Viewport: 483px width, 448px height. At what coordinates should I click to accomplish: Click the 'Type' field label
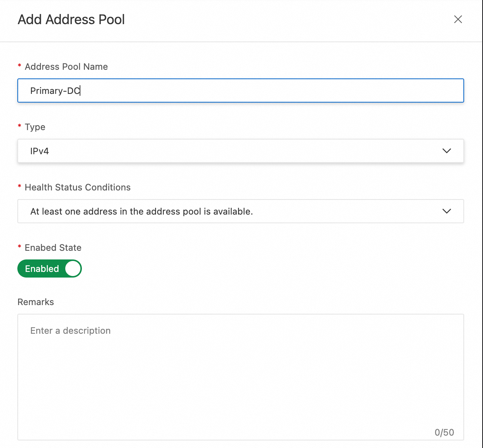coord(35,127)
